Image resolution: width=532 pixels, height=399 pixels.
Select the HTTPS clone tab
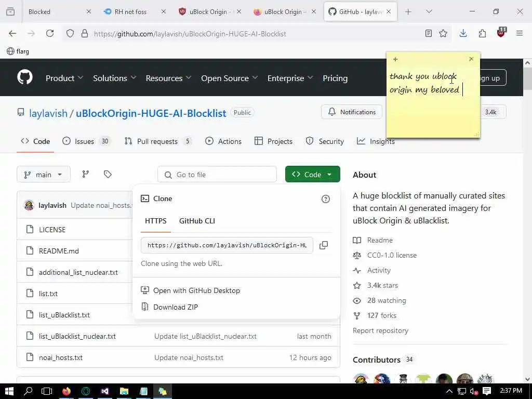coord(156,221)
